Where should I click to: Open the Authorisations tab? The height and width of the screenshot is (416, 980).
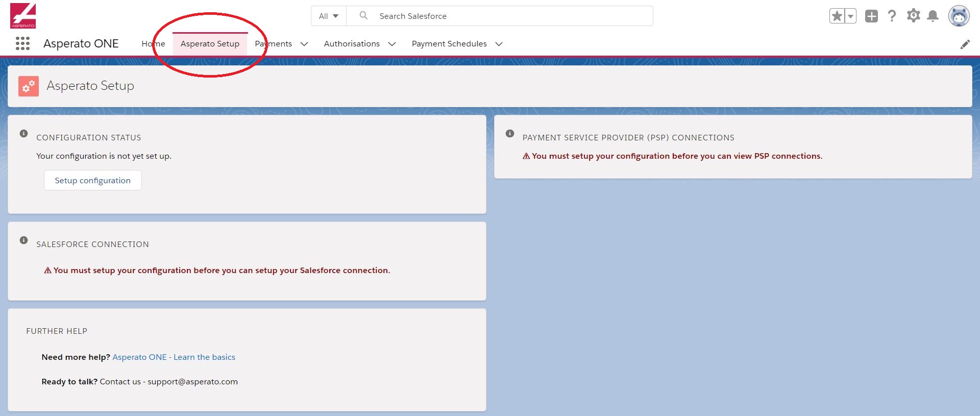352,44
